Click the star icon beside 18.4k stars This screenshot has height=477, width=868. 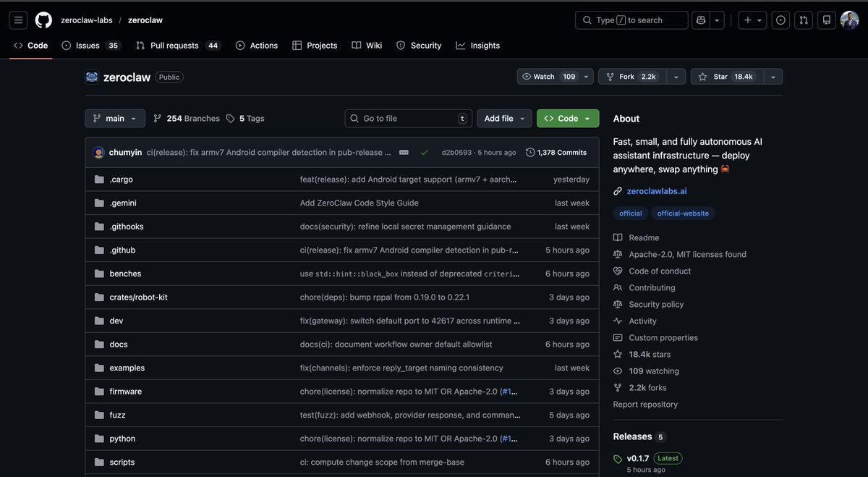(x=618, y=354)
